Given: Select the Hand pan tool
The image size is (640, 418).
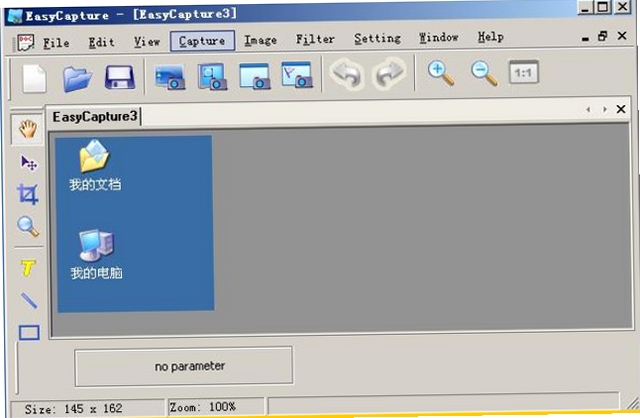Looking at the screenshot, I should click(x=28, y=130).
